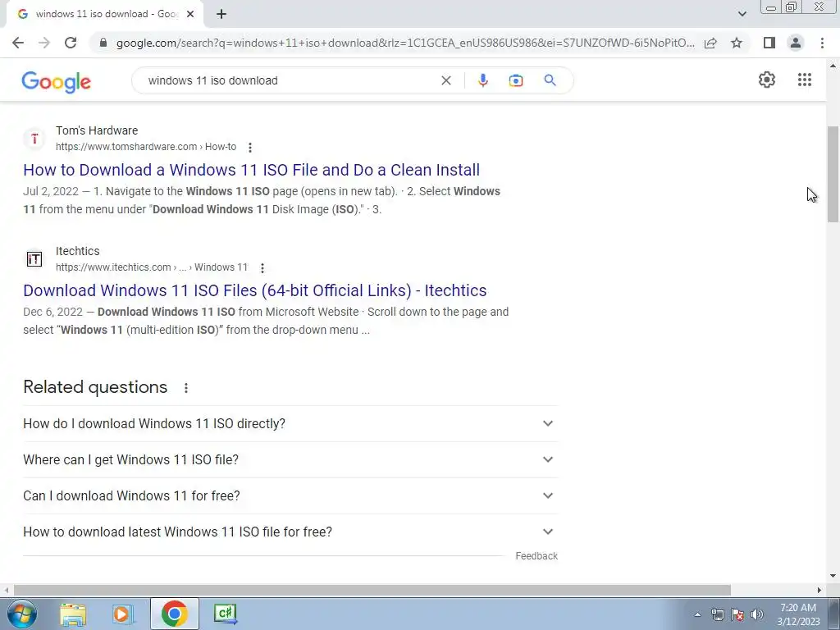Click the "Dec 6, 2022" snippet date
Viewport: 840px width, 630px height.
(x=53, y=312)
